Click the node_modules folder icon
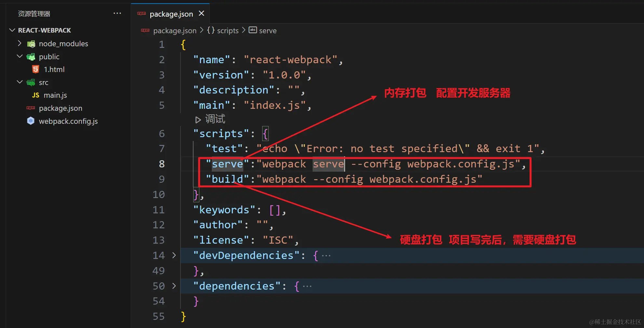644x328 pixels. [31, 44]
